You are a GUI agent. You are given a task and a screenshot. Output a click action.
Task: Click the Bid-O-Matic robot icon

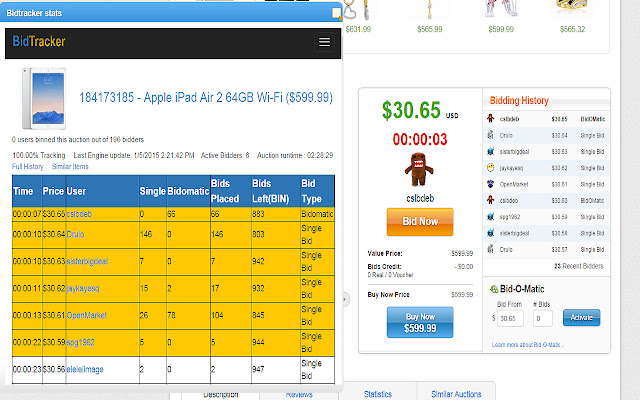[494, 289]
